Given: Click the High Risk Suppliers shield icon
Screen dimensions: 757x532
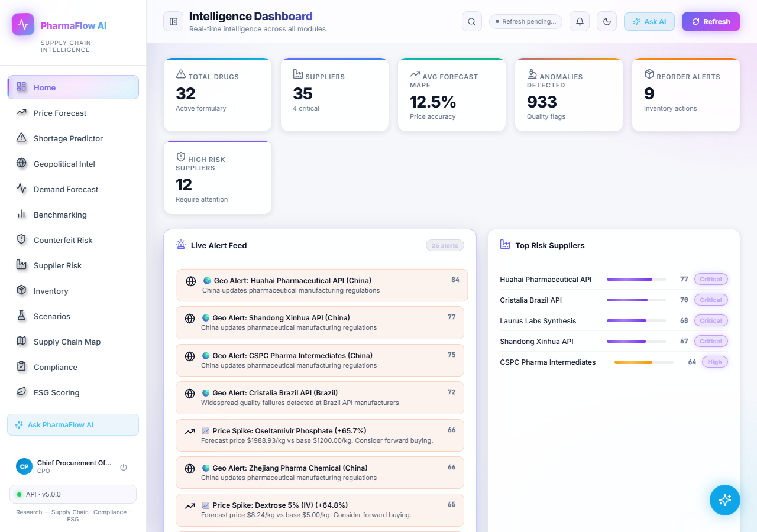Looking at the screenshot, I should tap(181, 157).
